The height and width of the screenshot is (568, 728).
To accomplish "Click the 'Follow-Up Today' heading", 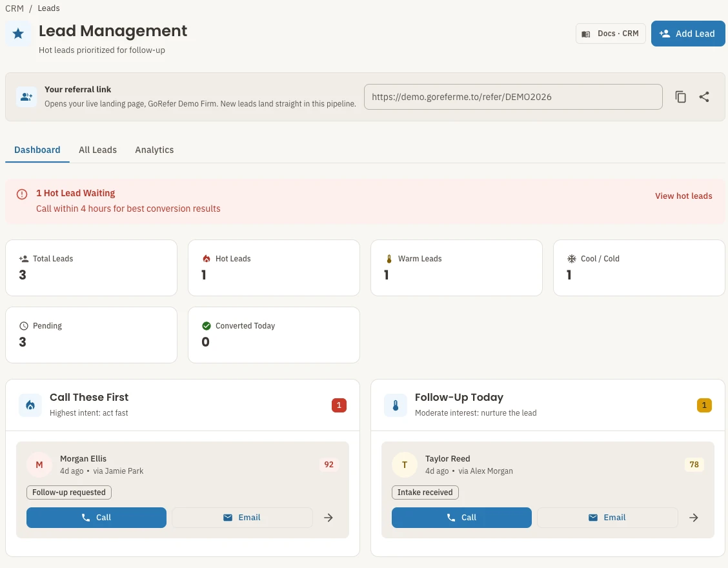I will pos(459,397).
